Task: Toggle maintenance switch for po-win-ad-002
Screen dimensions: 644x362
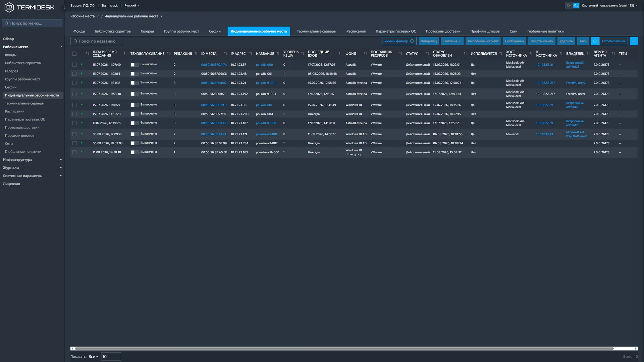Action: [134, 143]
